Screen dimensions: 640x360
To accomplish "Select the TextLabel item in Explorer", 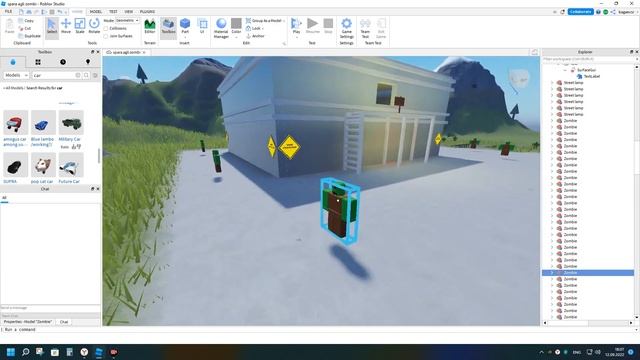I will pos(588,76).
